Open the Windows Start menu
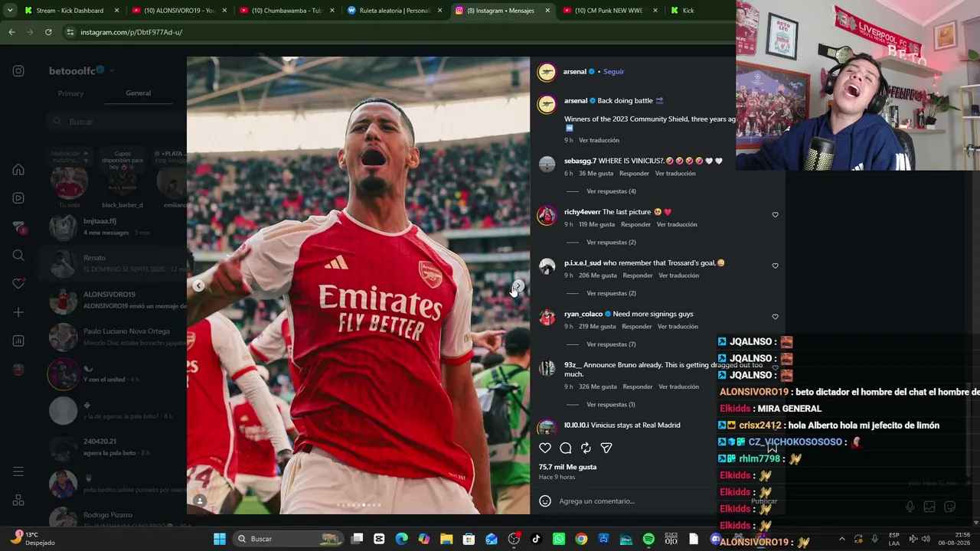Viewport: 980px width, 551px height. [x=220, y=539]
